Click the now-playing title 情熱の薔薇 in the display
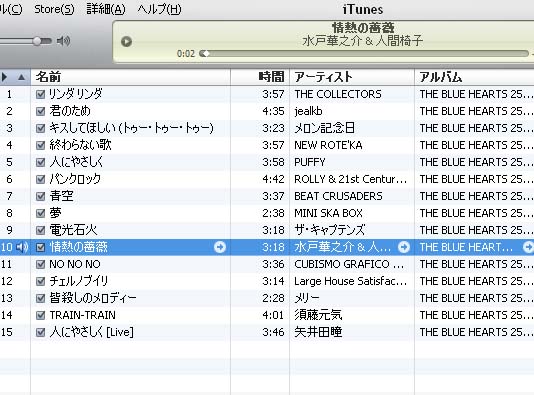Viewport: 534px width, 395px height. (x=363, y=28)
